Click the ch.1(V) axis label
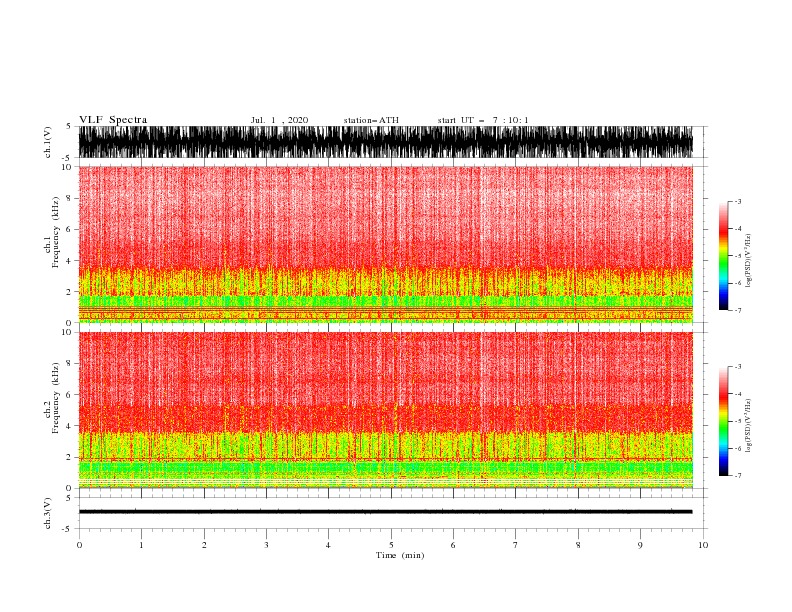792x612 pixels. (x=48, y=142)
